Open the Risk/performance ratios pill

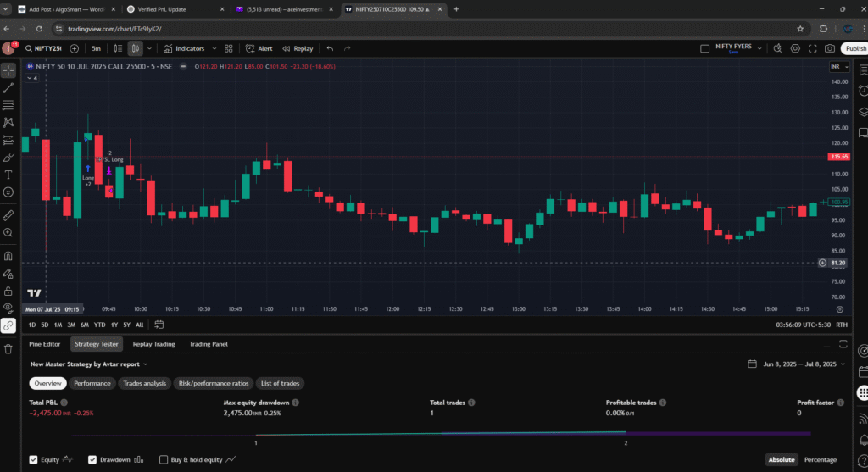pyautogui.click(x=214, y=384)
